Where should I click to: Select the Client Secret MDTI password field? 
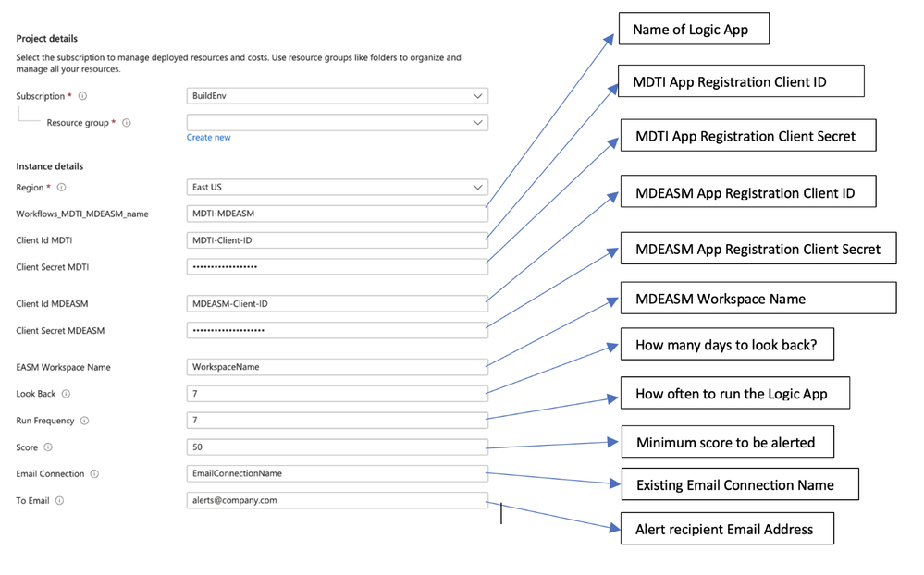[x=337, y=266]
